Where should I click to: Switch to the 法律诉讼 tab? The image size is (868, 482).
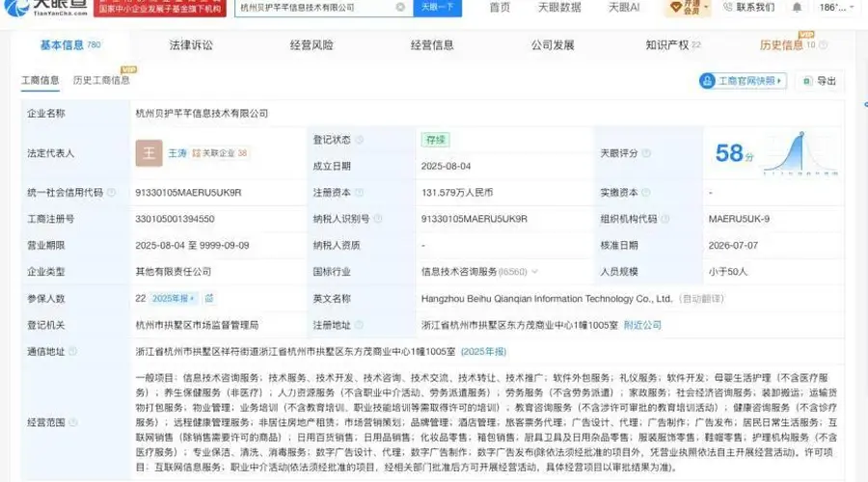[x=191, y=44]
